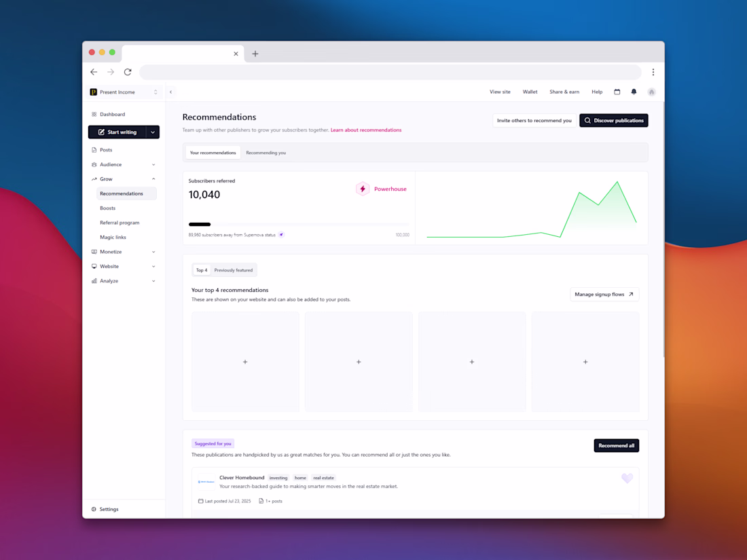The width and height of the screenshot is (747, 560).
Task: Click the page vertical scrollbar
Action: [x=663, y=229]
